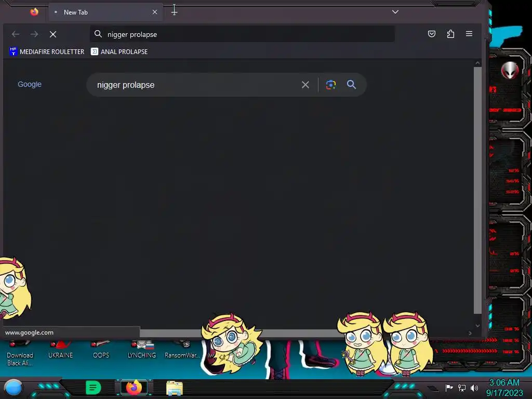Open the Firefox application menu
The width and height of the screenshot is (532, 399).
pos(469,34)
